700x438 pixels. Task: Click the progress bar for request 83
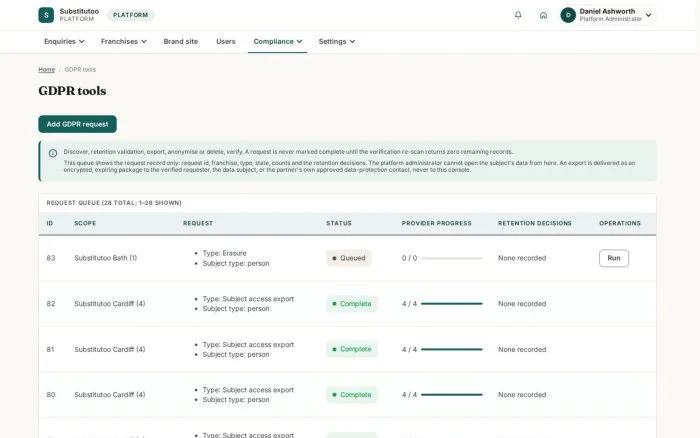[x=451, y=258]
